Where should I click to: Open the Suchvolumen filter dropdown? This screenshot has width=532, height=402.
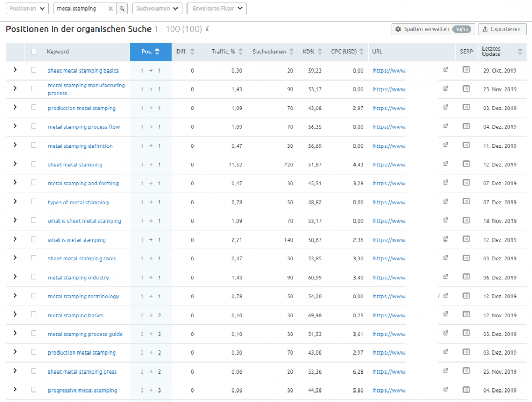(x=157, y=8)
